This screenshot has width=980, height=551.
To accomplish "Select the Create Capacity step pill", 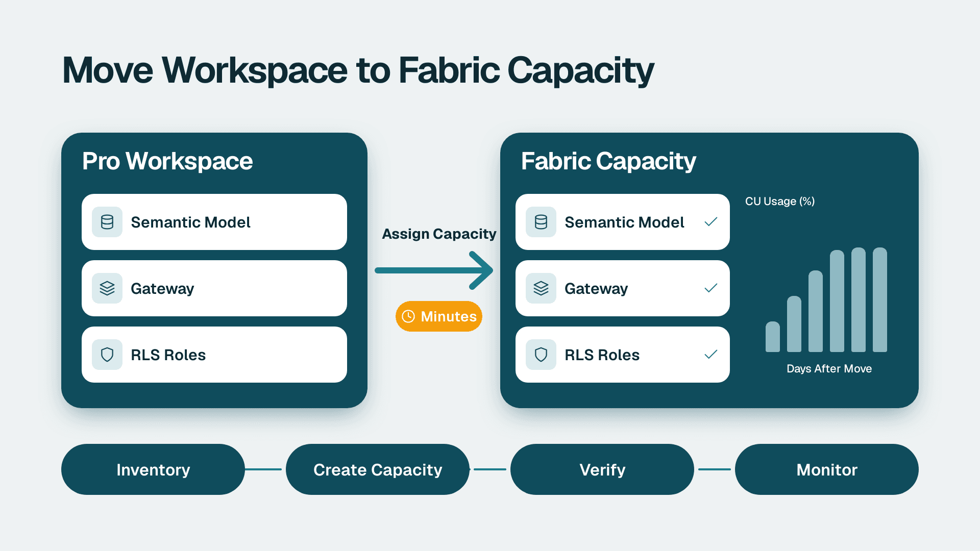I will click(378, 469).
